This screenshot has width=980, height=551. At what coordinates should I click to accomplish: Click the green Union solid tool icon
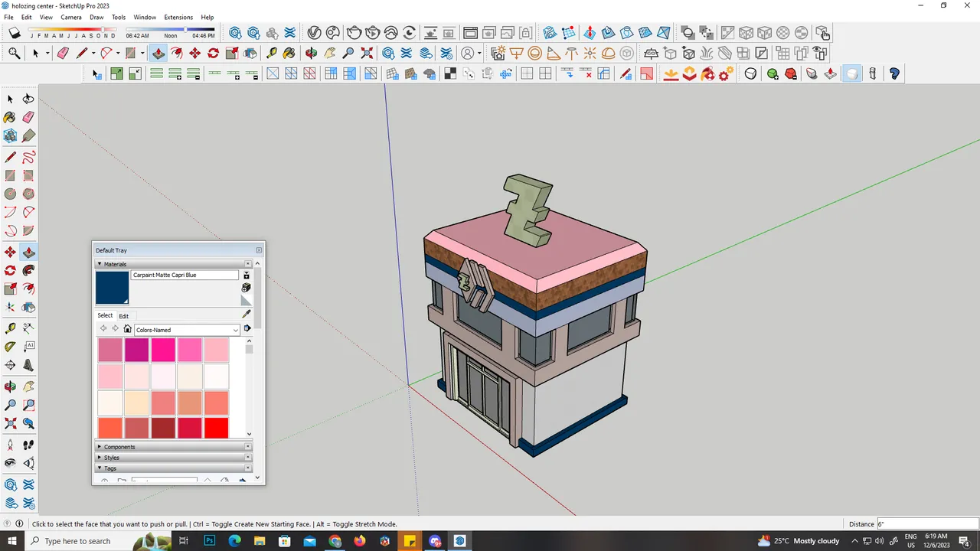(773, 73)
